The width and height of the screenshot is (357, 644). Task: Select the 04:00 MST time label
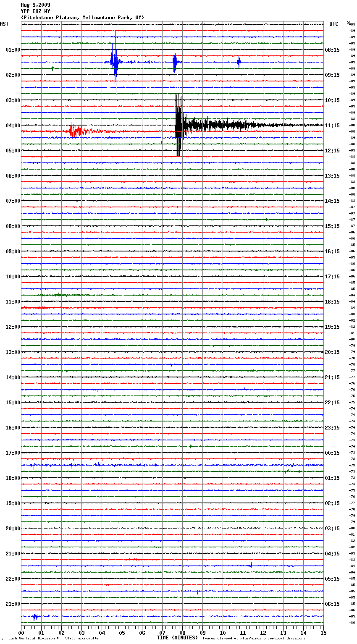(x=13, y=125)
